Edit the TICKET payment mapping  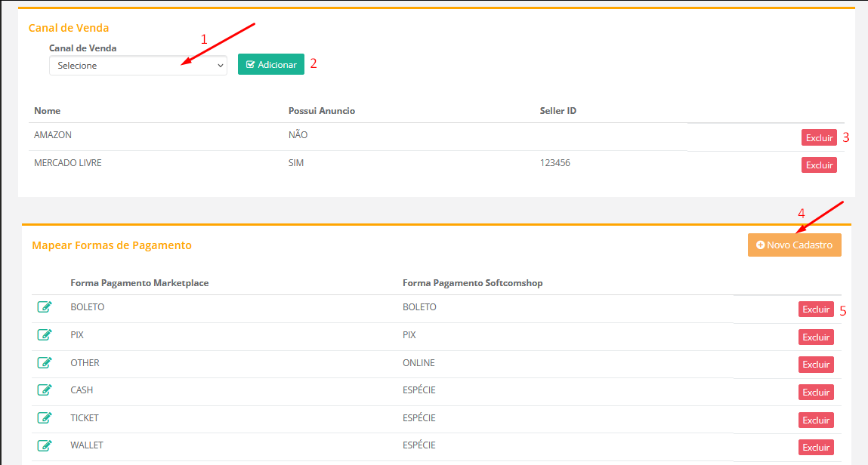45,417
